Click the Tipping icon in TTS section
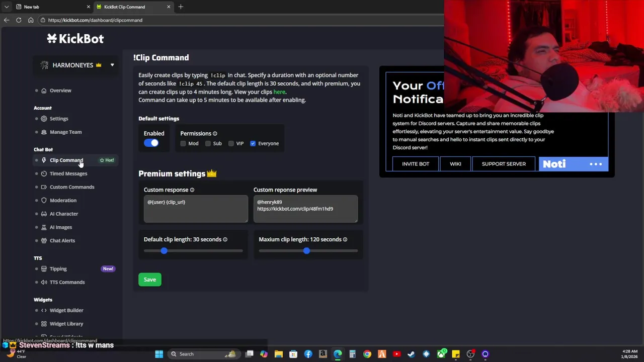 [x=44, y=269]
